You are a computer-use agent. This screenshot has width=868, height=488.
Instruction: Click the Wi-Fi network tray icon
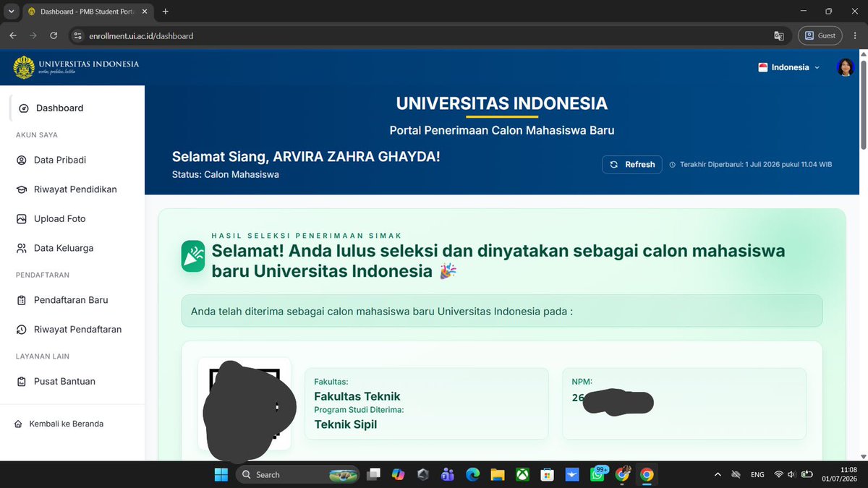[778, 475]
